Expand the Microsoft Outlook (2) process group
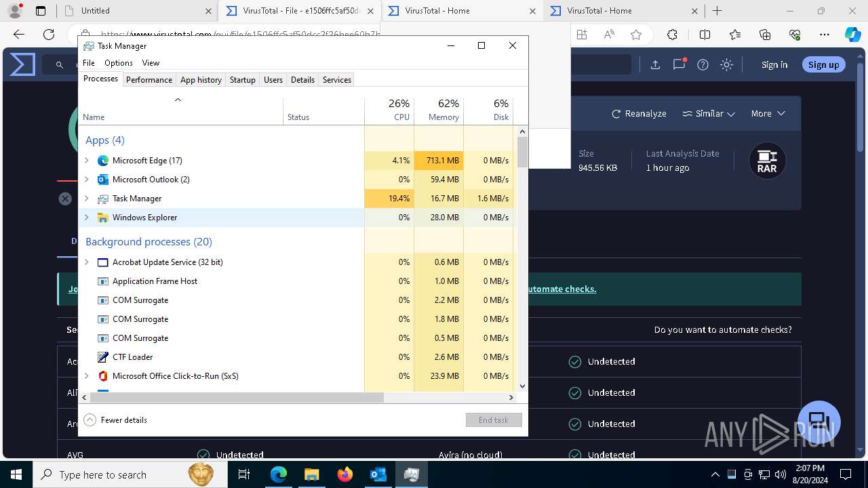This screenshot has width=868, height=488. [x=86, y=180]
